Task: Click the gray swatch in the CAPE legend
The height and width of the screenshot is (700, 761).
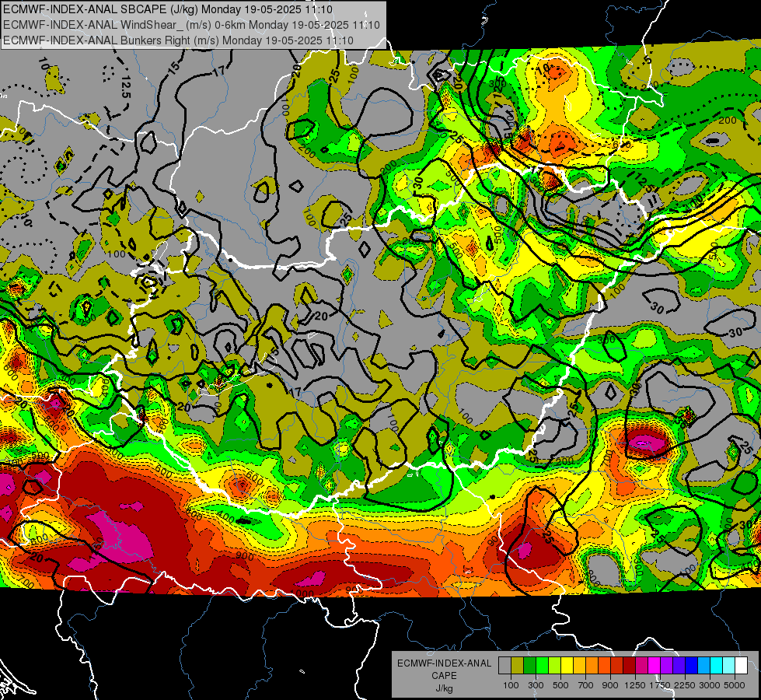Action: click(504, 666)
